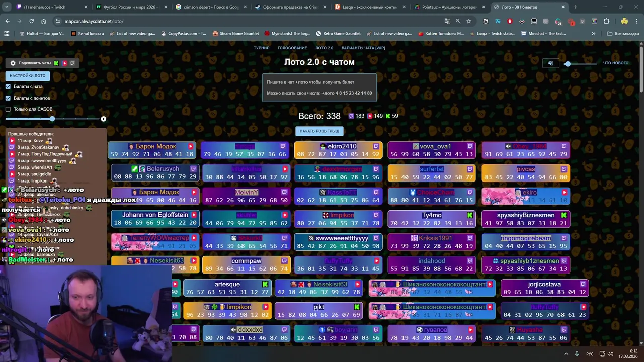
Task: Adjust the lotto settings slider handle
Action: 52,119
